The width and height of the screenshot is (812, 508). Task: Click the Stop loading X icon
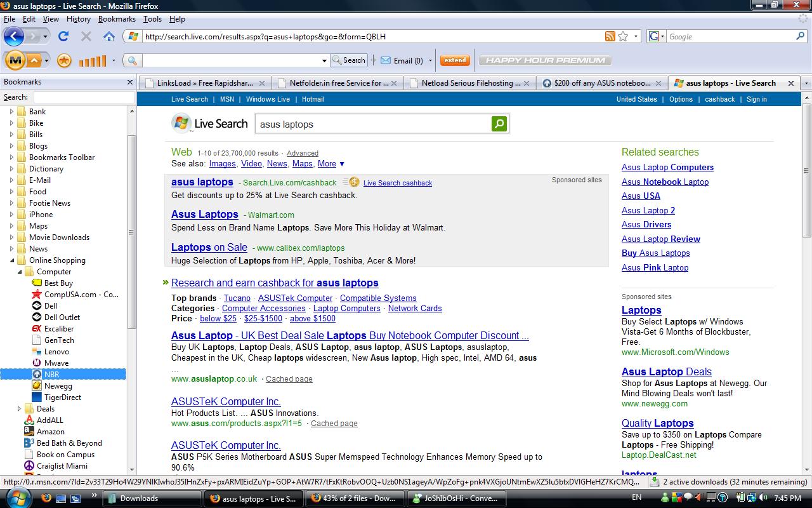point(86,36)
